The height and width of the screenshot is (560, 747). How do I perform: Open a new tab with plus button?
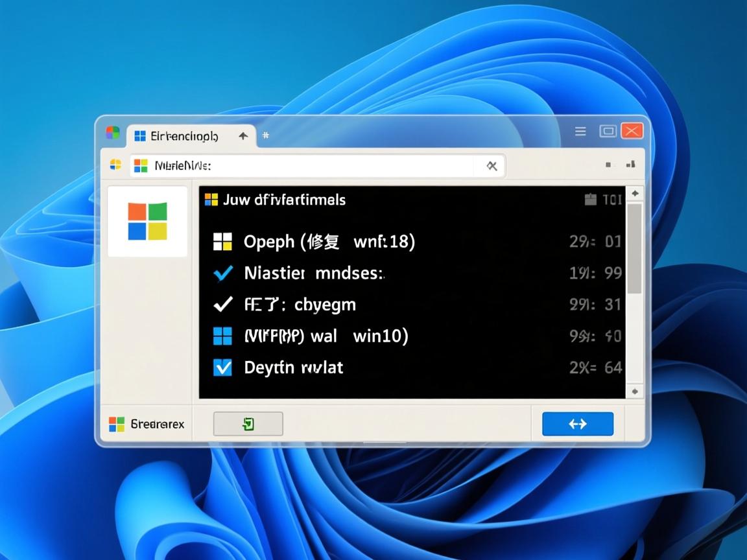pyautogui.click(x=265, y=135)
